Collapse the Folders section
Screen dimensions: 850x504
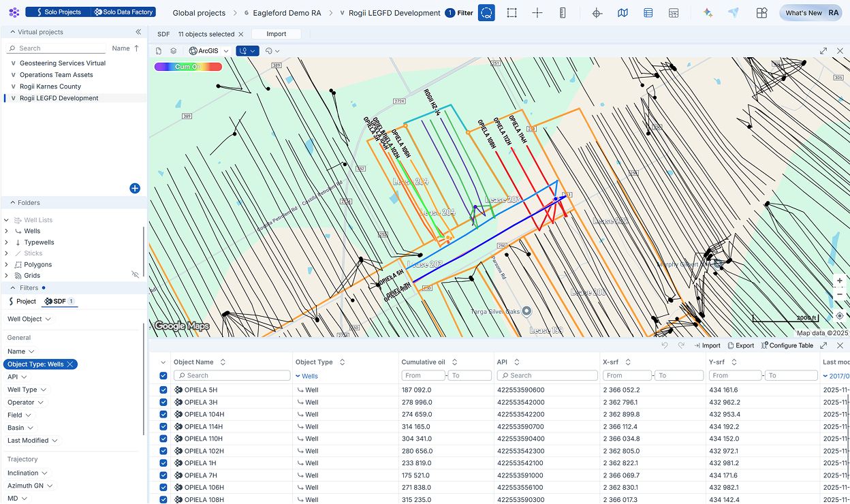coord(13,203)
